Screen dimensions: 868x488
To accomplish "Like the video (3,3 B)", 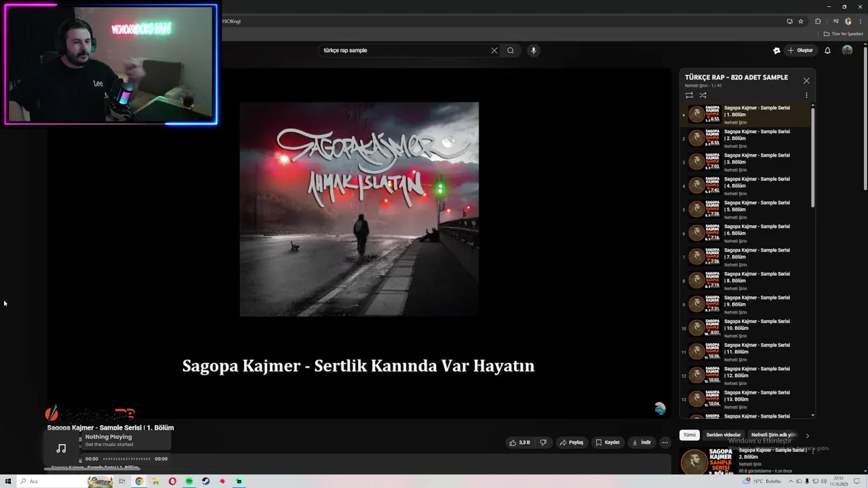I will [519, 442].
